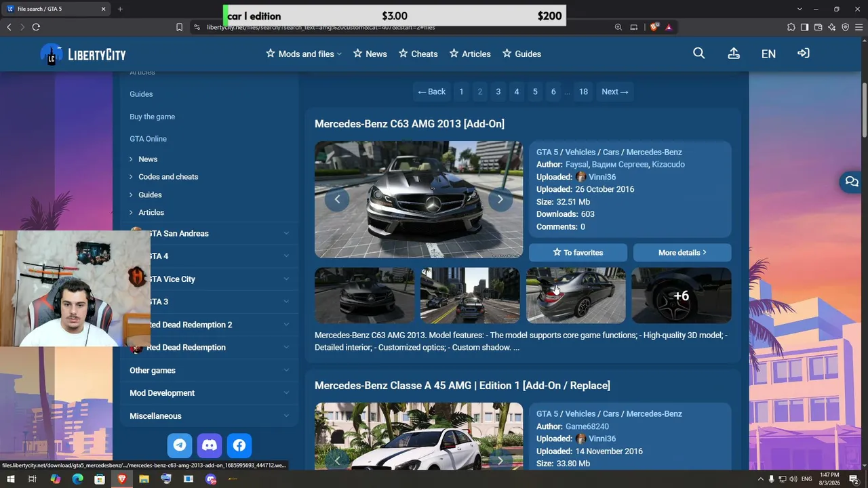Open the browser hamburger menu
Screen dimensions: 868x488
pos(859,27)
